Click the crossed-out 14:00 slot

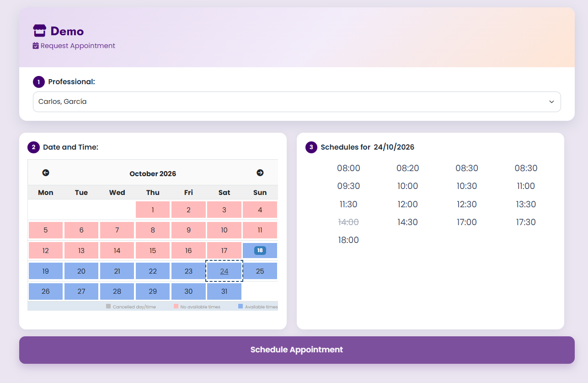tap(348, 222)
